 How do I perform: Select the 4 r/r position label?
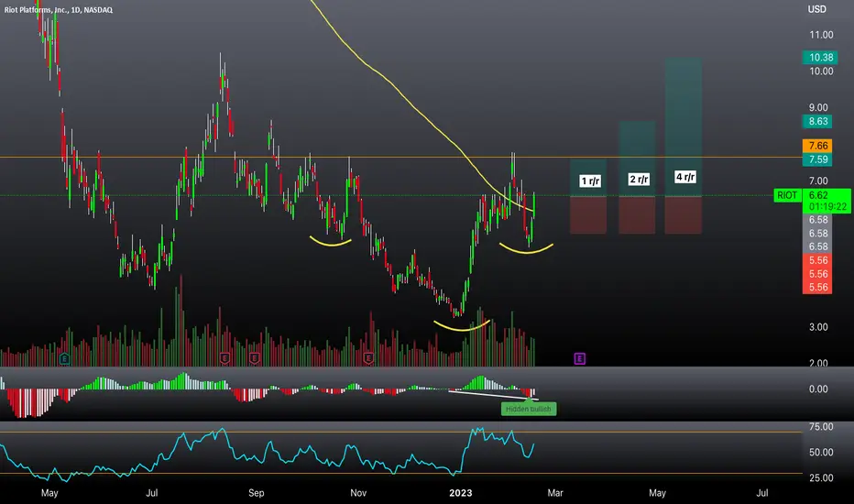(685, 177)
